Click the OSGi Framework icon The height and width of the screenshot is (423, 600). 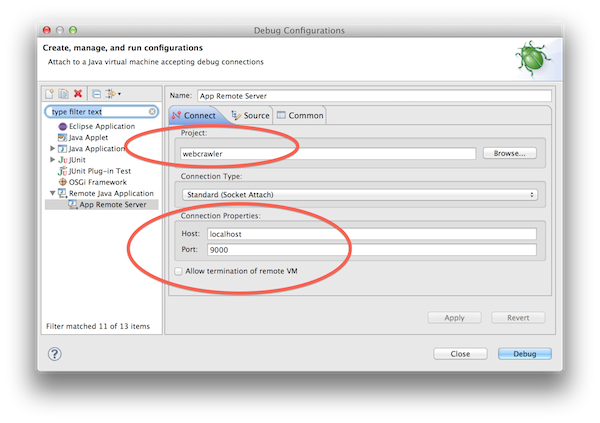point(62,182)
